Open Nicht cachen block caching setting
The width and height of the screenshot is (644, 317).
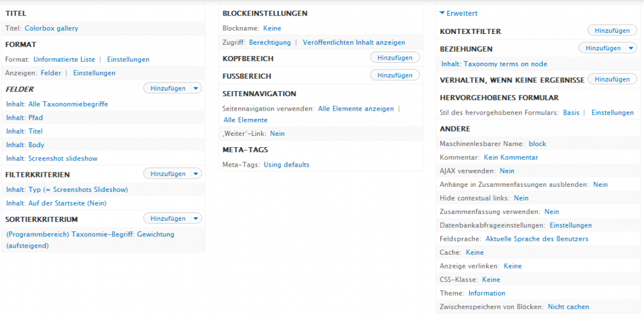coord(568,307)
